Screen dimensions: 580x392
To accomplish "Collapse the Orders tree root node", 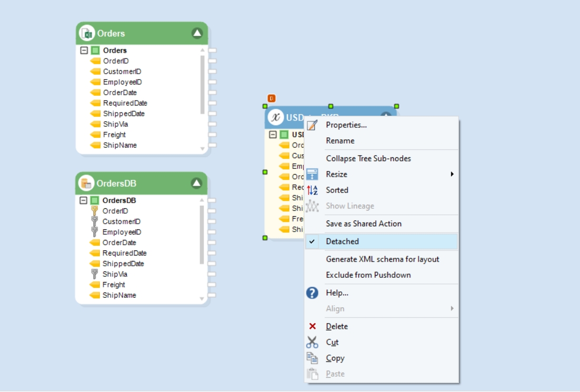I will [x=84, y=51].
